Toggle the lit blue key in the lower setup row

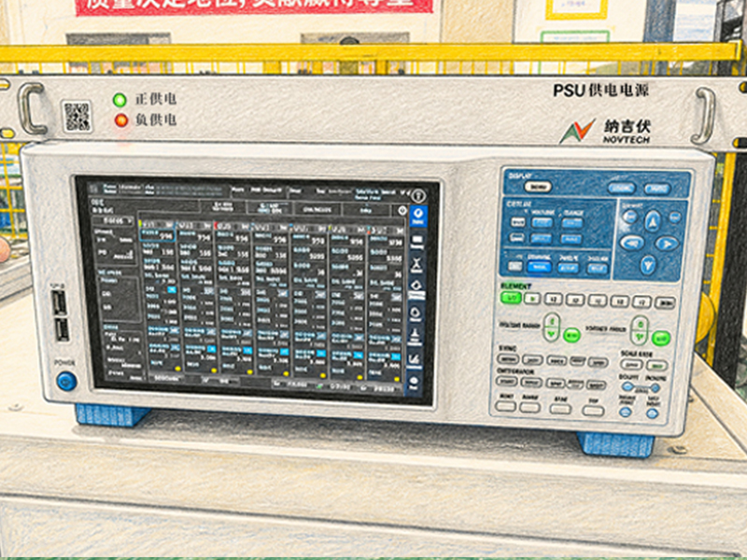tap(540, 267)
